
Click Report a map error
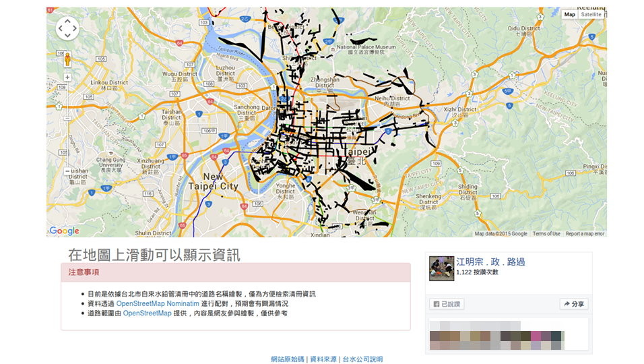tap(585, 234)
